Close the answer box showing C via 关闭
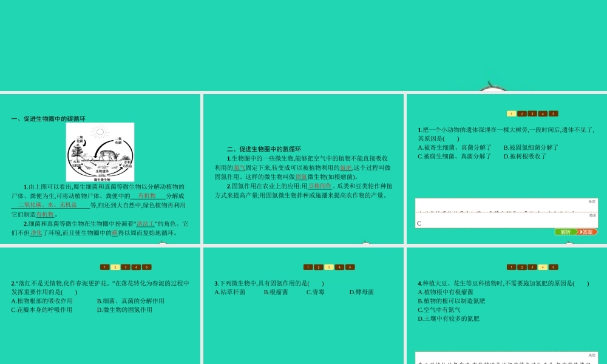This screenshot has width=607, height=364. (x=592, y=215)
